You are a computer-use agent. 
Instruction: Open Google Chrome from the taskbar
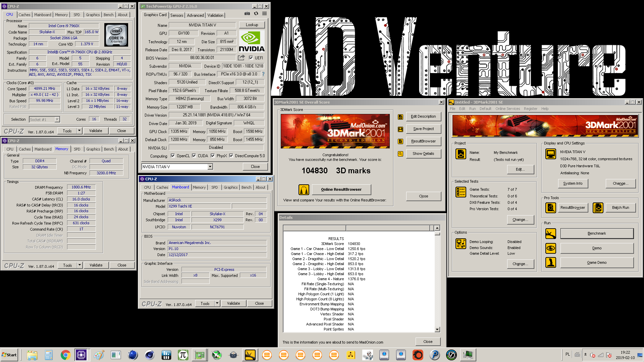[65, 355]
